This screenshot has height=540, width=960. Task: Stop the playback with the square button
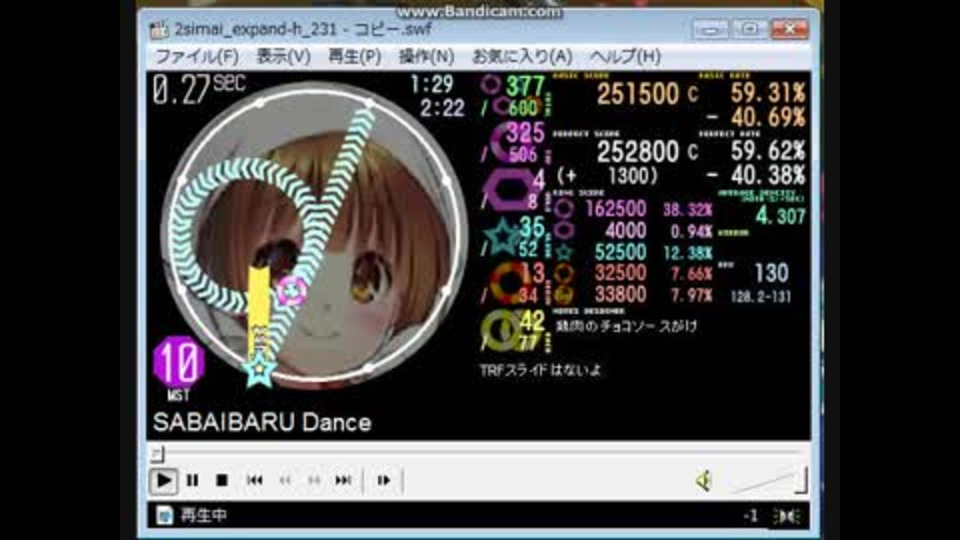[222, 481]
